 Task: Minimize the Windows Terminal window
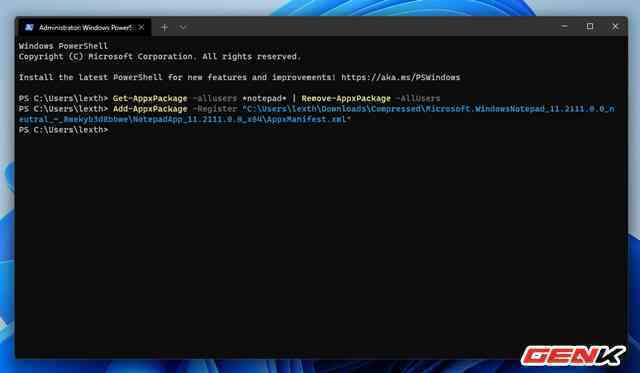(564, 27)
